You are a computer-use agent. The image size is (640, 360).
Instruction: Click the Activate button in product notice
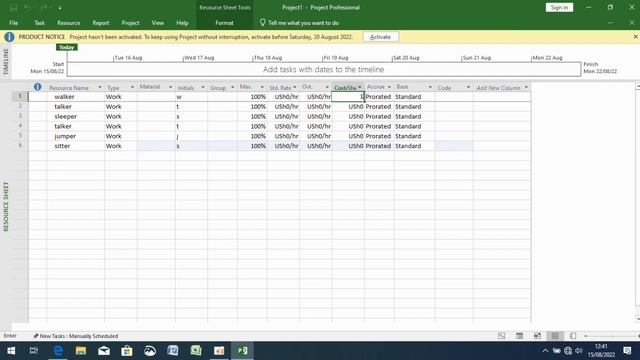(380, 37)
